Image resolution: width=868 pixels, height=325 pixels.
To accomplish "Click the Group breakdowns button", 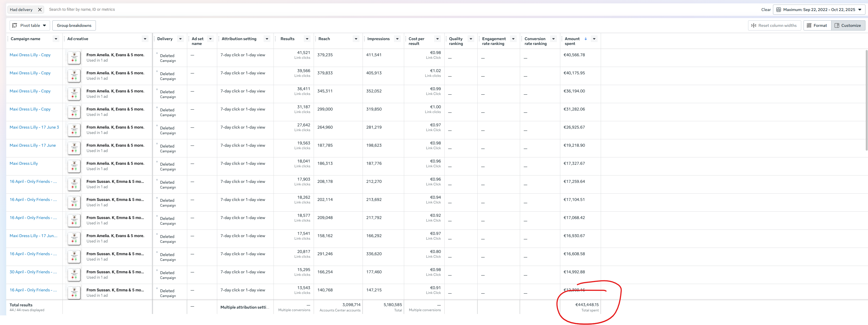I will [x=74, y=25].
